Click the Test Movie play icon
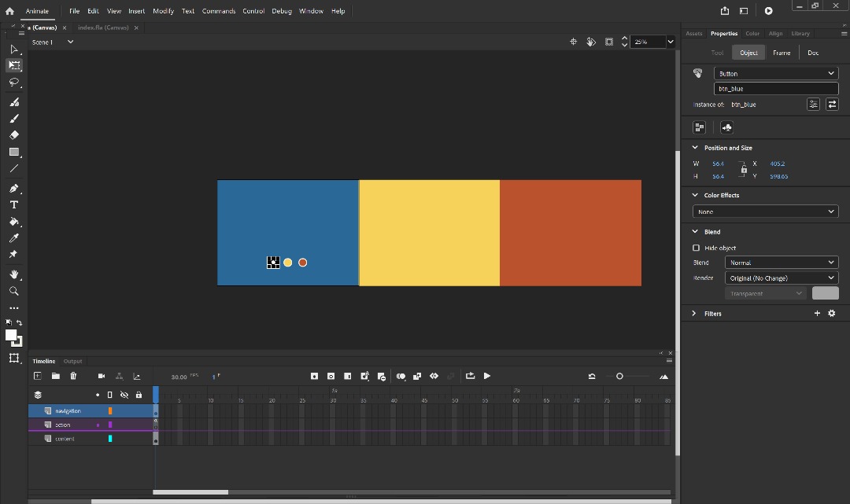Viewport: 850px width, 504px height. coord(769,11)
